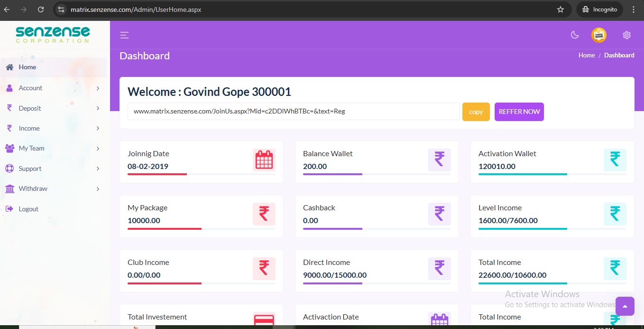Expand the Support menu chevron
This screenshot has width=644, height=329.
pos(98,169)
